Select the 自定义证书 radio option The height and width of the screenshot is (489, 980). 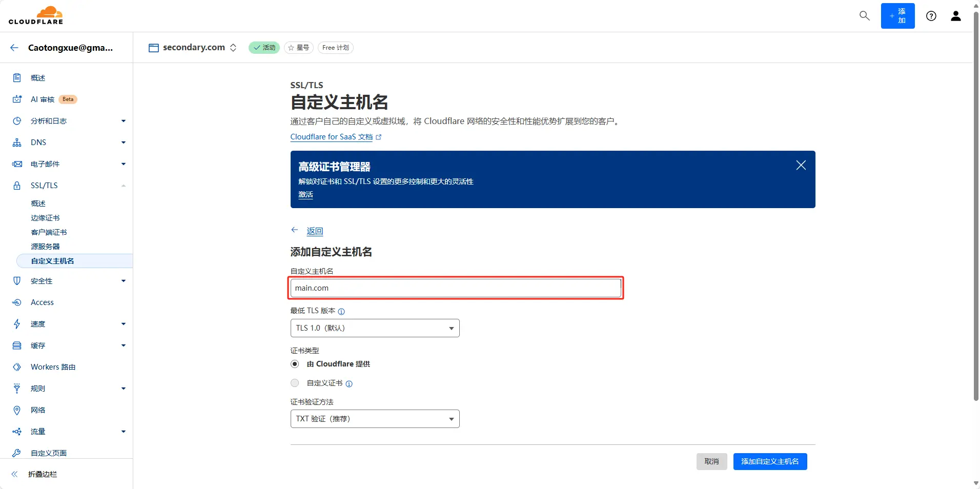click(295, 383)
